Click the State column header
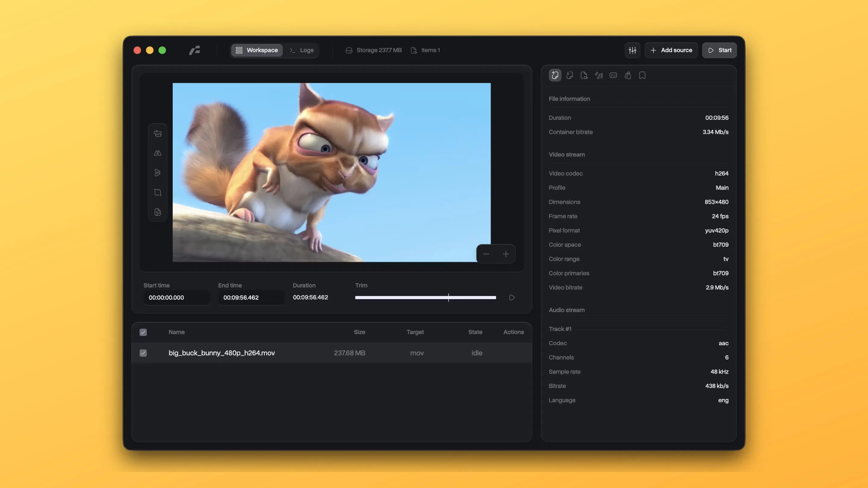The width and height of the screenshot is (868, 488). coord(476,332)
